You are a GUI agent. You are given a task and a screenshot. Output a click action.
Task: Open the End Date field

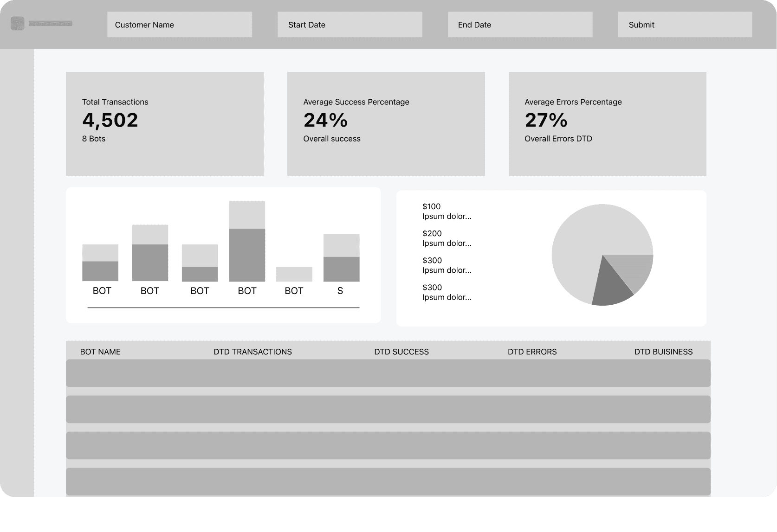[520, 25]
